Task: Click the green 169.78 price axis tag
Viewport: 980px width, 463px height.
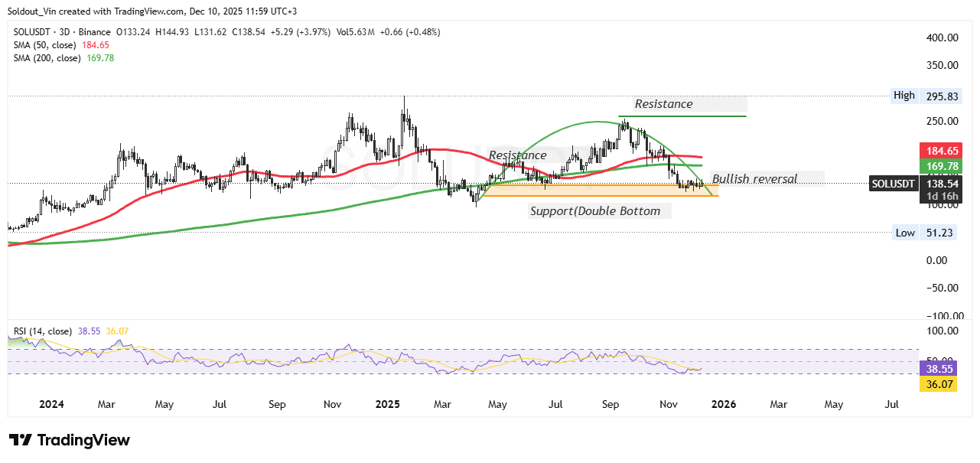Action: pos(939,165)
